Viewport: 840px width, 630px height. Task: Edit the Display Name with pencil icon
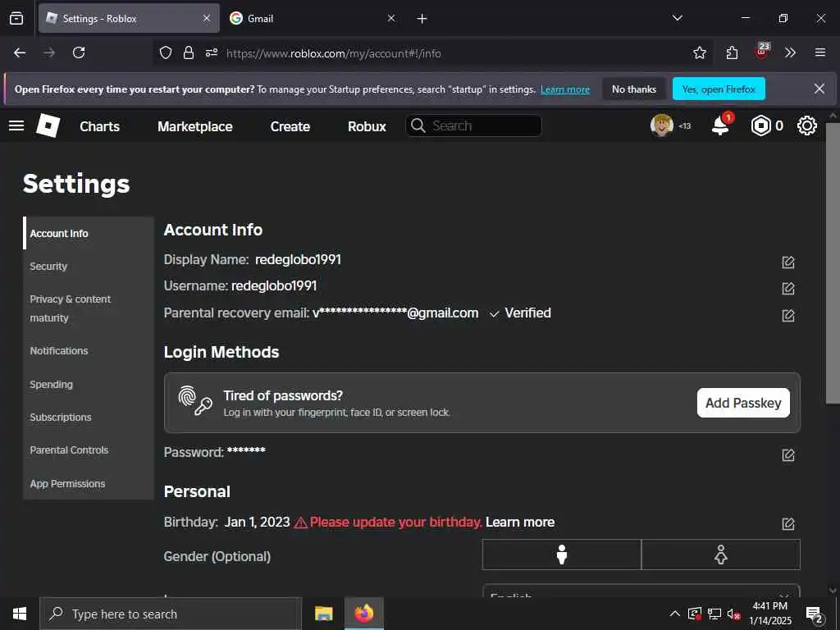[x=788, y=262]
